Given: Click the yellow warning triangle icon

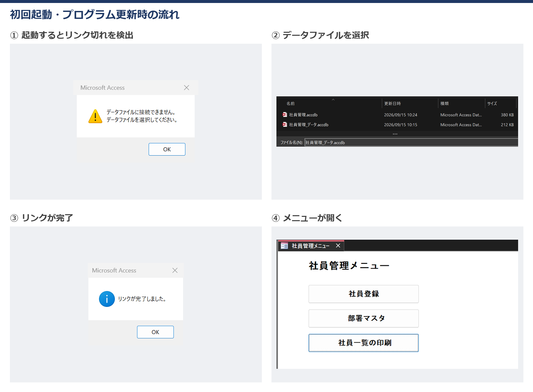Looking at the screenshot, I should [x=95, y=116].
